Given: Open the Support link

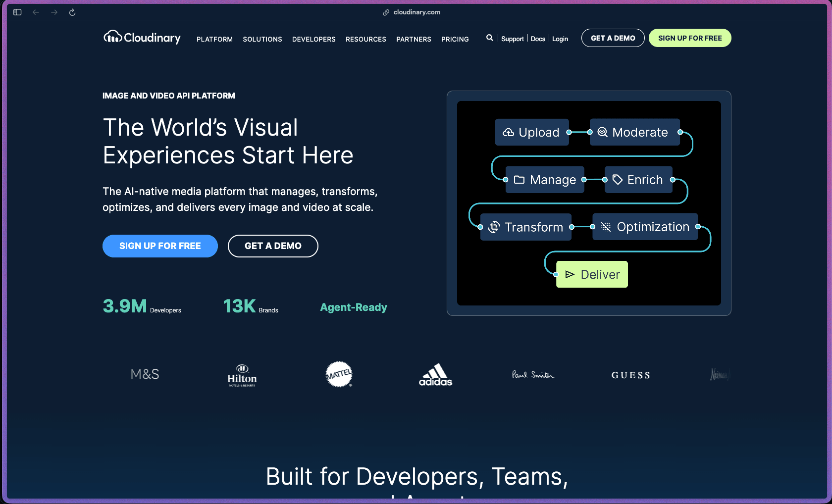Looking at the screenshot, I should (x=512, y=39).
